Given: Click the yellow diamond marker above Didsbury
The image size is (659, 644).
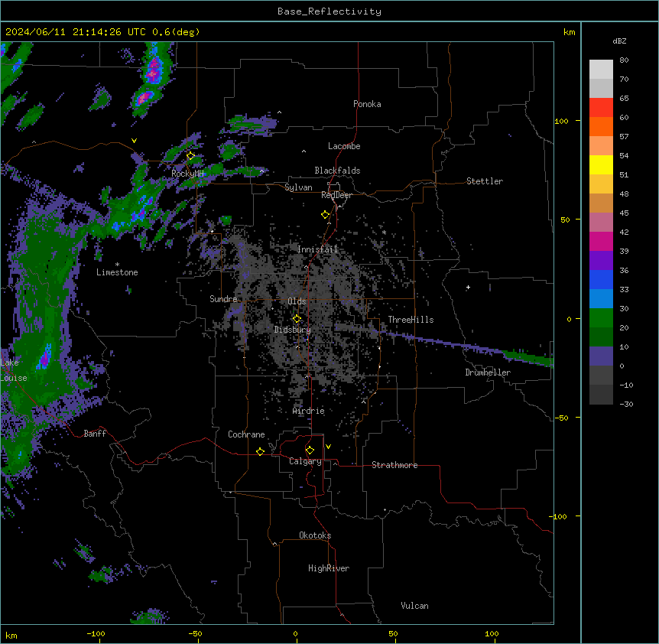Looking at the screenshot, I should coord(297,319).
